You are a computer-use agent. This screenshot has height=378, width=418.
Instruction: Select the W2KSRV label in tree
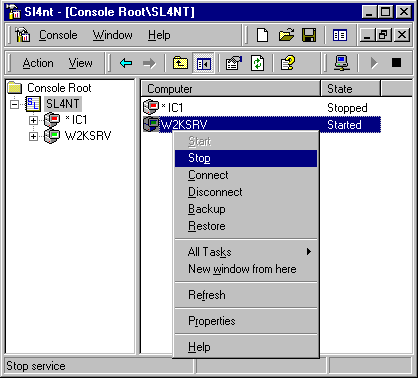88,136
